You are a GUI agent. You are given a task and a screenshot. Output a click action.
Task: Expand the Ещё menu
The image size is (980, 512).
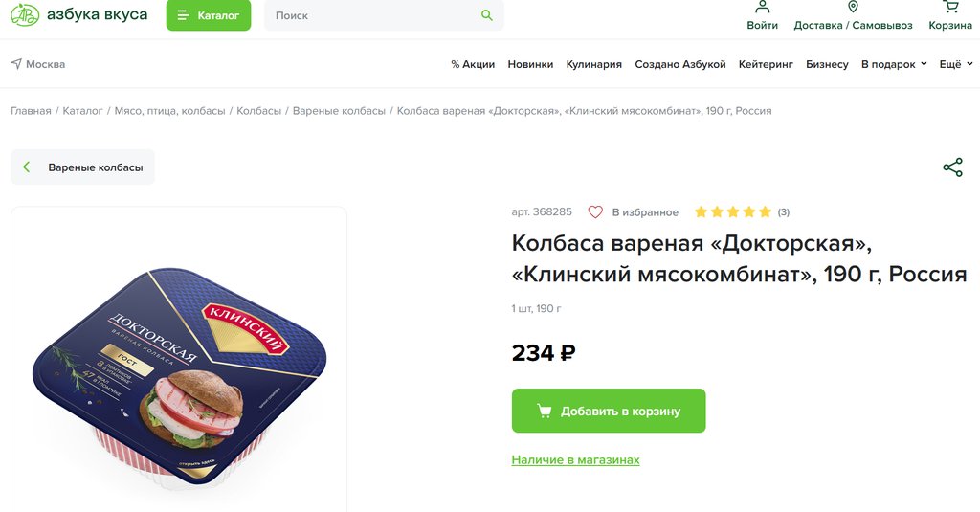(956, 64)
